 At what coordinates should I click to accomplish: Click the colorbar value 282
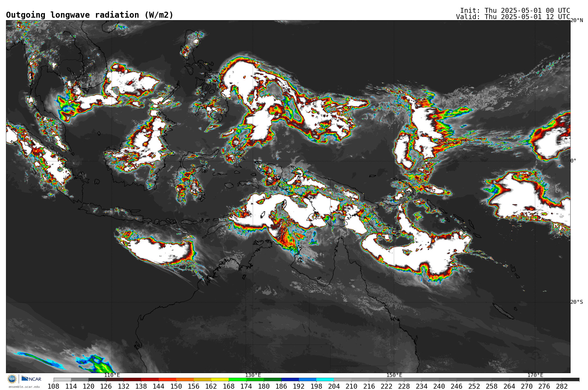(x=562, y=386)
